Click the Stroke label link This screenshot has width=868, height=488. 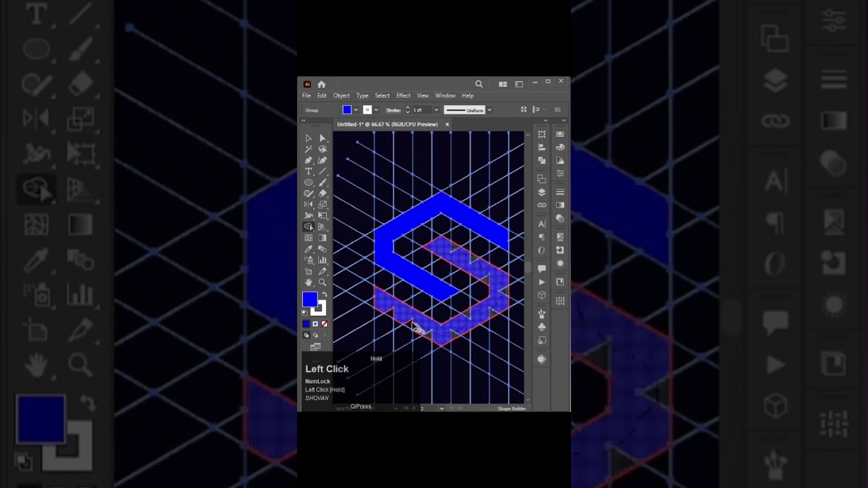(x=393, y=110)
